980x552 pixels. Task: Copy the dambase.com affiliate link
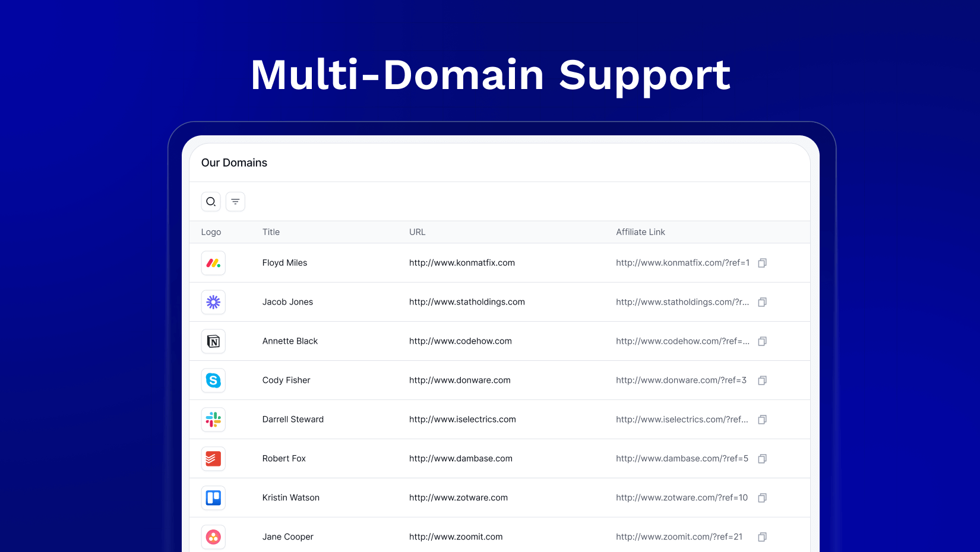coord(762,459)
